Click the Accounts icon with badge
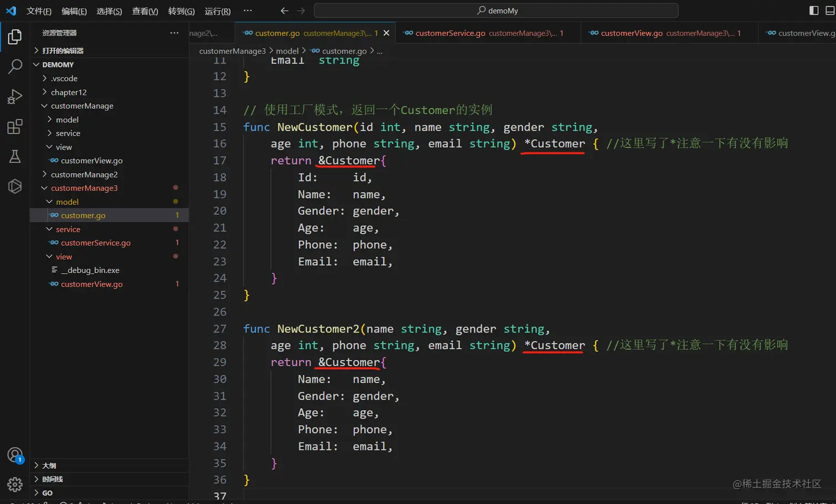 15,455
